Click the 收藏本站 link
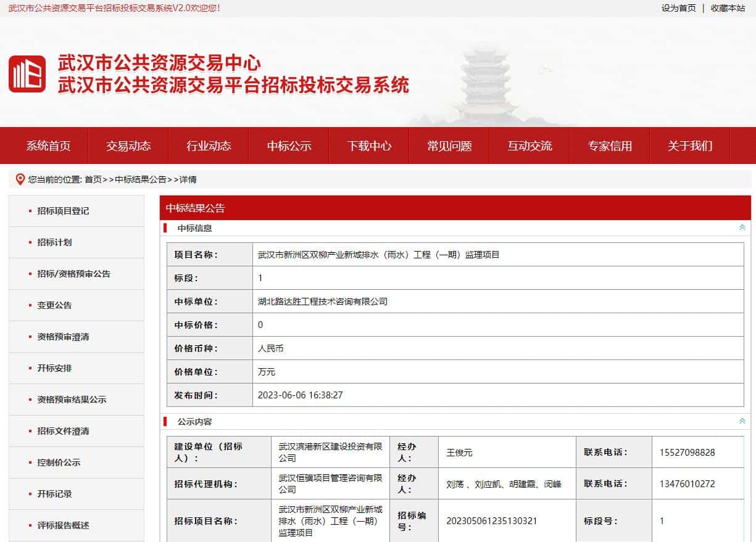Screen dimensions: 756x542 click(x=728, y=8)
